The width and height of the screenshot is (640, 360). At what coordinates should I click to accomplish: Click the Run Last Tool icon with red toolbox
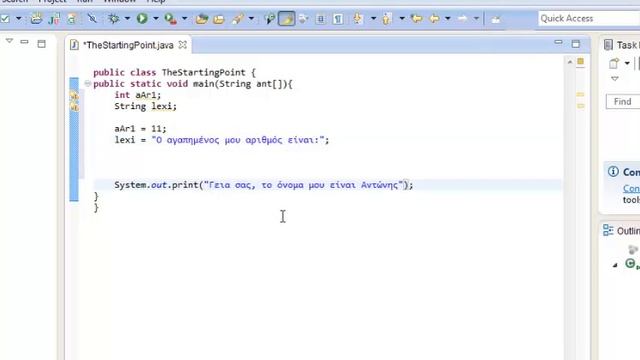pyautogui.click(x=170, y=18)
